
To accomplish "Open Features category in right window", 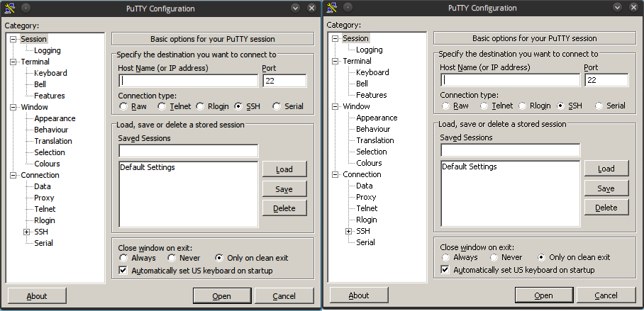I will [x=371, y=95].
